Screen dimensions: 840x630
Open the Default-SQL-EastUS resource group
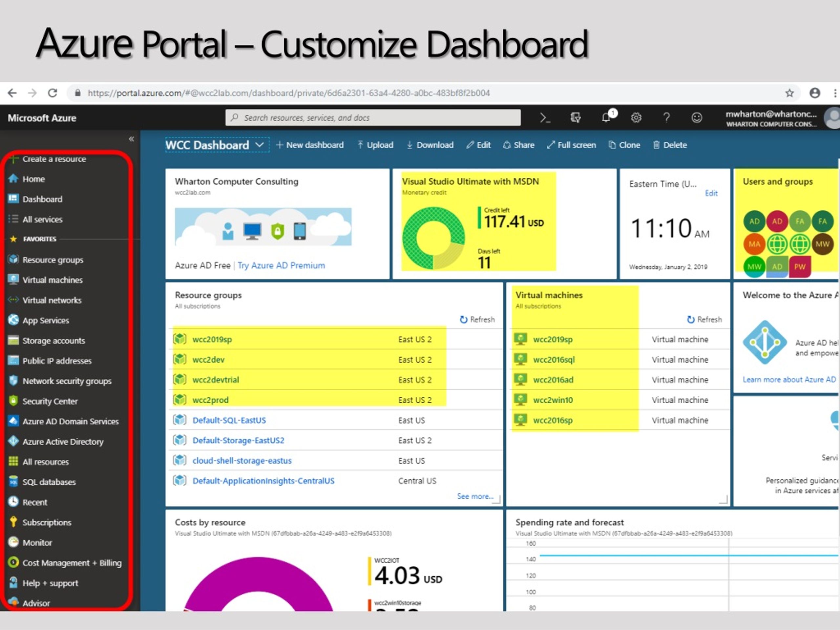tap(229, 420)
